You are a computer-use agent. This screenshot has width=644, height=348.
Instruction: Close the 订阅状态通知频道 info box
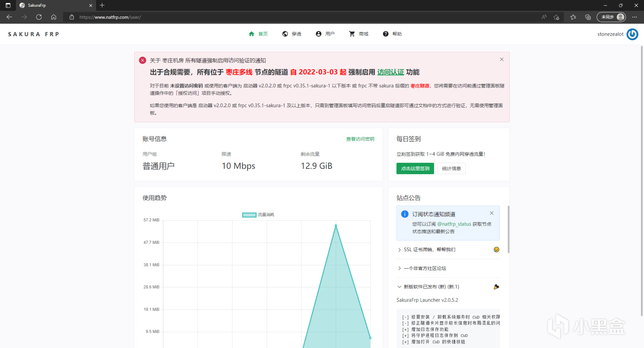pyautogui.click(x=492, y=213)
